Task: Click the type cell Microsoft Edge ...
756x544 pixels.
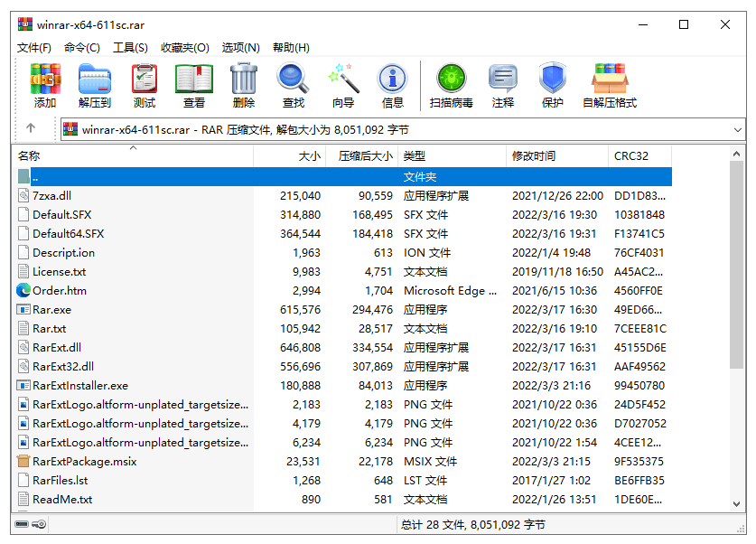Action: 450,290
